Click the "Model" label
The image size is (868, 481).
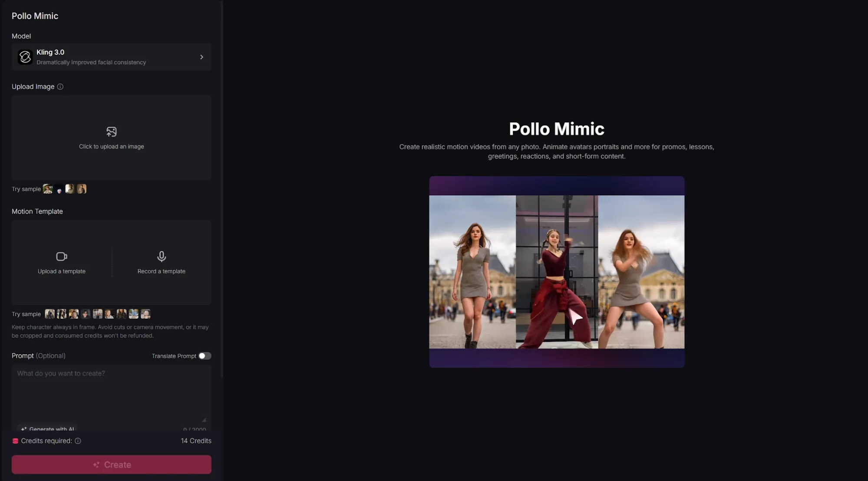(21, 36)
